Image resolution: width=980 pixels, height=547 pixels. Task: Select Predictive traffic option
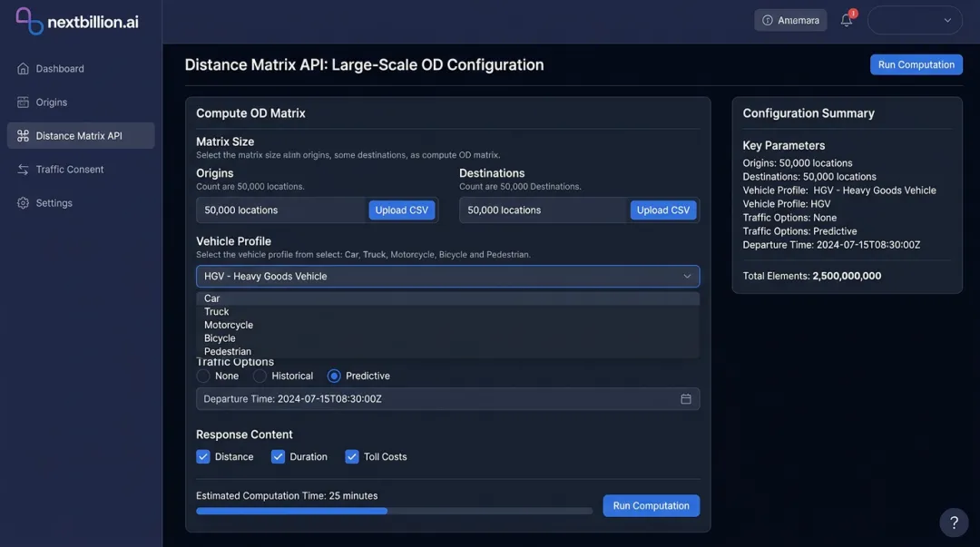tap(334, 376)
